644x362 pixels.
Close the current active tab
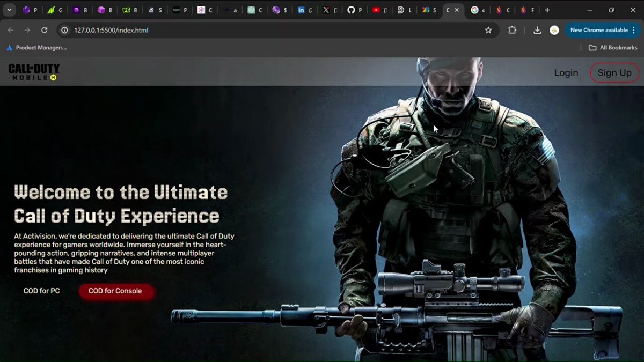coord(457,10)
